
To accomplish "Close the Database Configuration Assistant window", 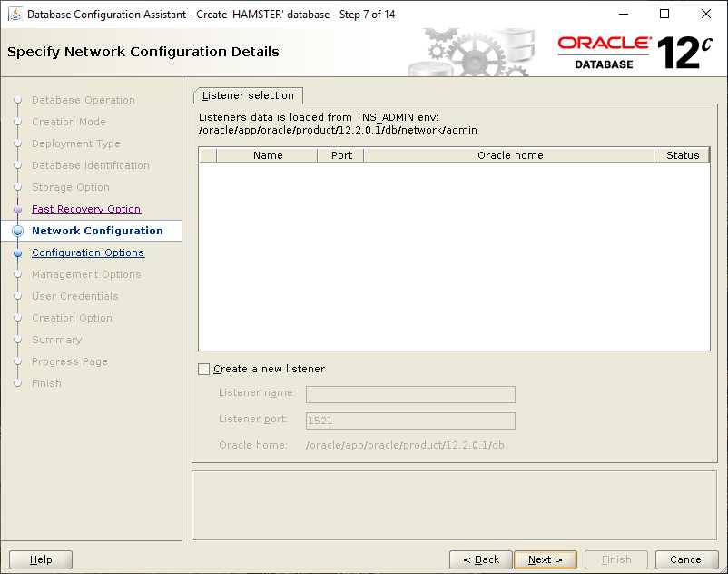I will click(705, 14).
